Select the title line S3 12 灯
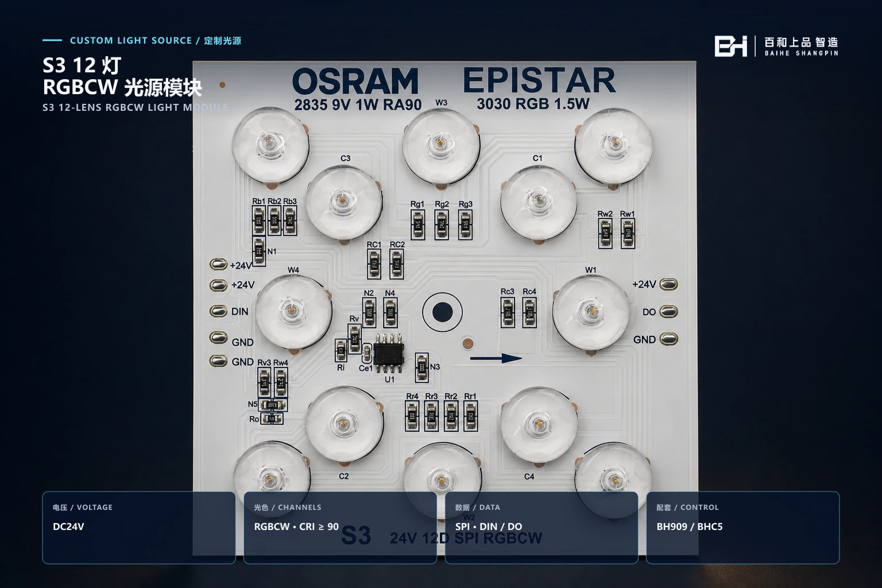 click(82, 65)
